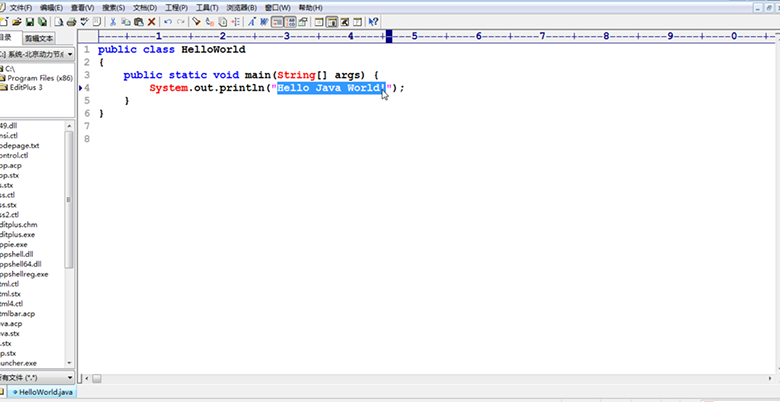
Task: Click the Find in Files icon
Action: click(x=223, y=22)
